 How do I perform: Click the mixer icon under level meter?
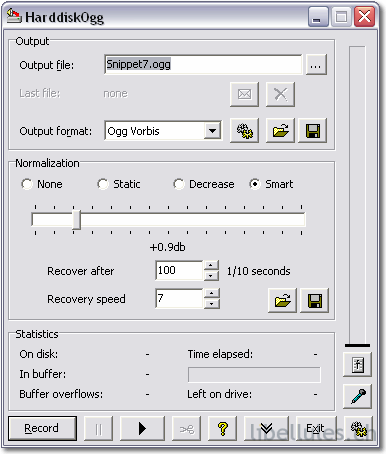click(x=358, y=364)
